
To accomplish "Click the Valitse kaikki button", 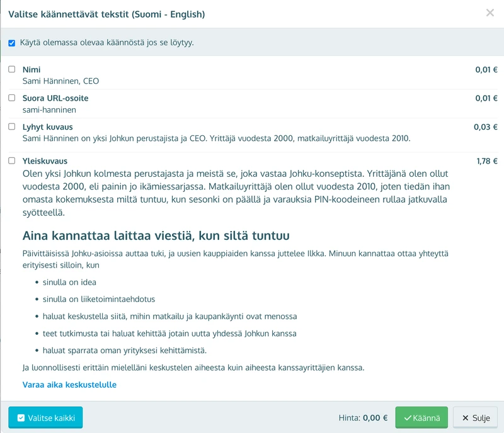I will tap(45, 418).
